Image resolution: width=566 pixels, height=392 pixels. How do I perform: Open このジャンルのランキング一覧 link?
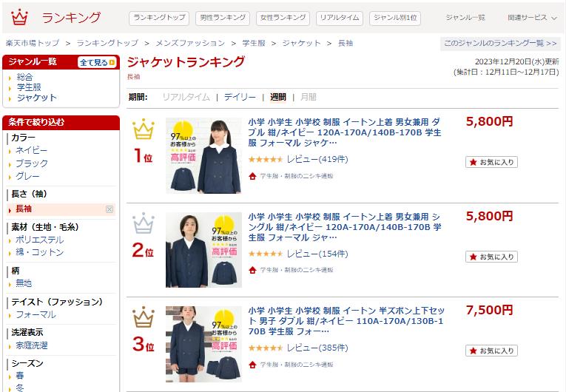(x=500, y=44)
